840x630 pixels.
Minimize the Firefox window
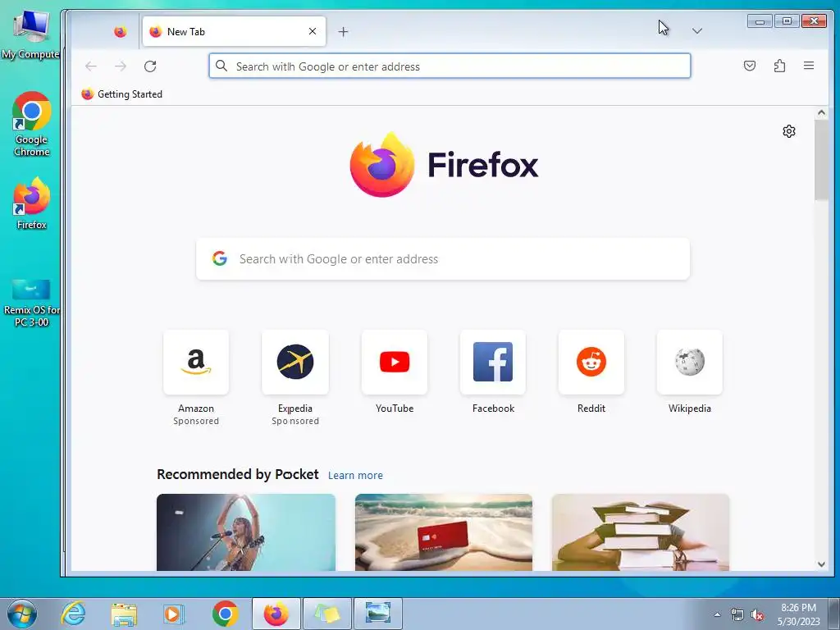(x=760, y=21)
